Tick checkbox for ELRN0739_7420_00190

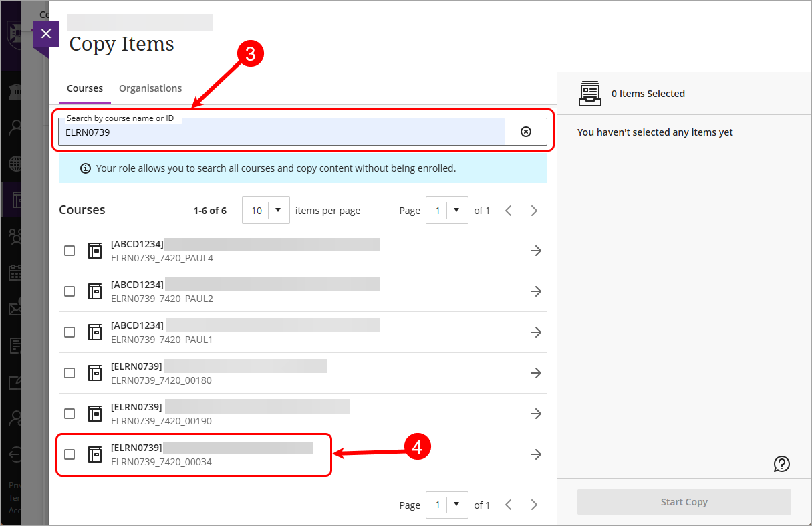tap(70, 414)
